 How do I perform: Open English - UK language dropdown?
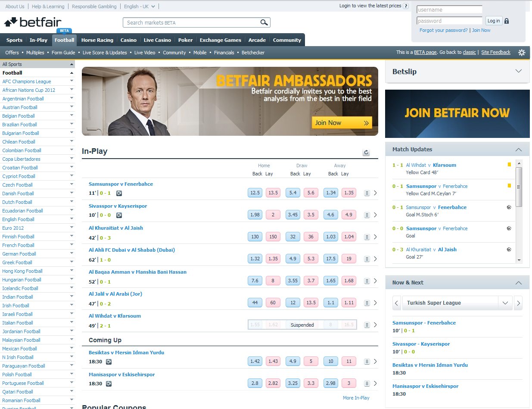(x=140, y=6)
